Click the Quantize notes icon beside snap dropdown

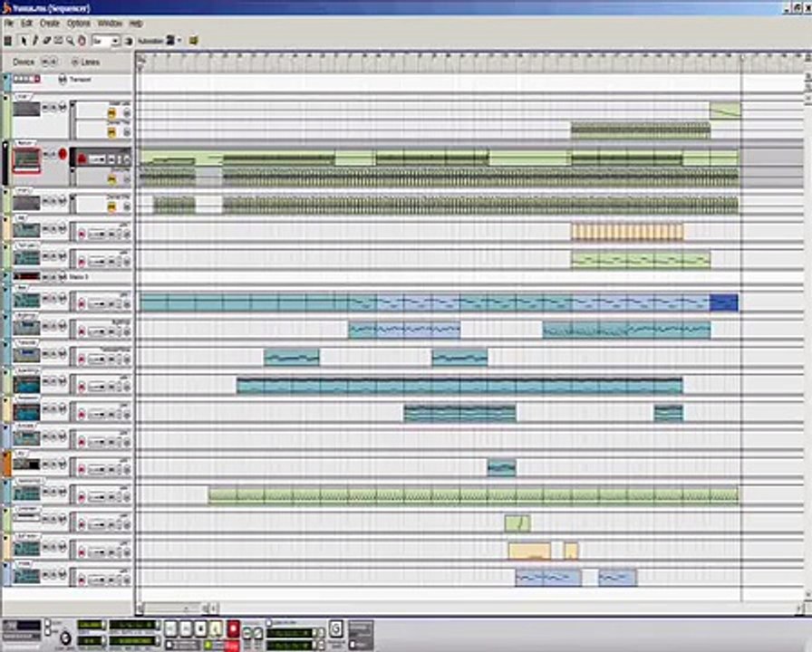(x=129, y=41)
